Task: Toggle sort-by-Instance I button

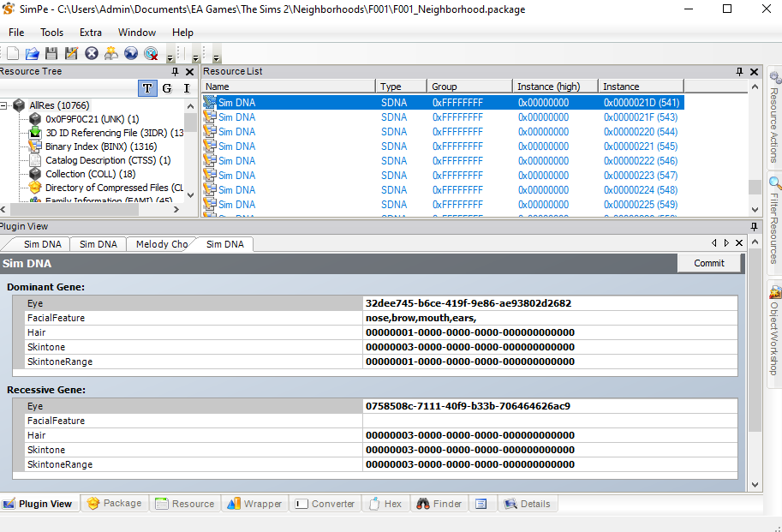Action: (187, 88)
